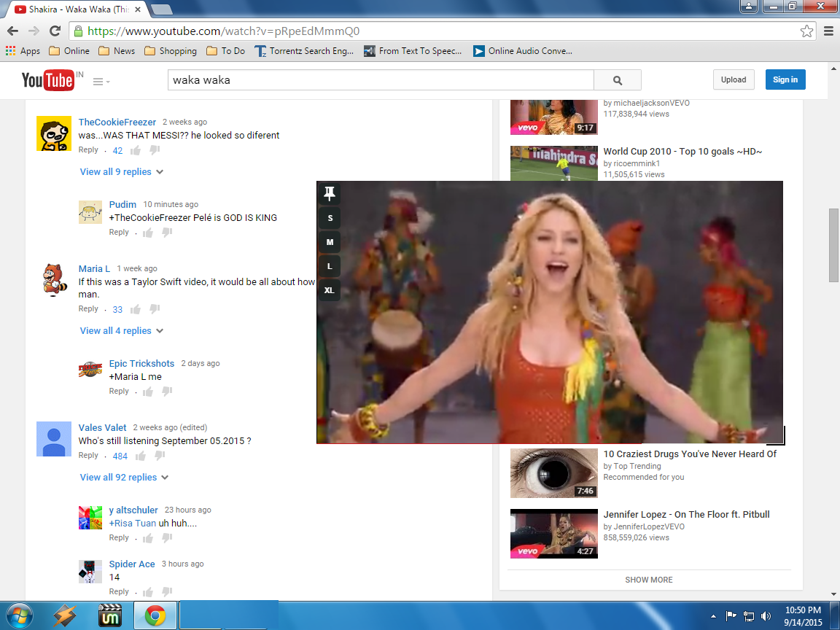Open Jennifer Lopez On The Floor thumbnail
Screen dimensions: 840x630
(554, 534)
